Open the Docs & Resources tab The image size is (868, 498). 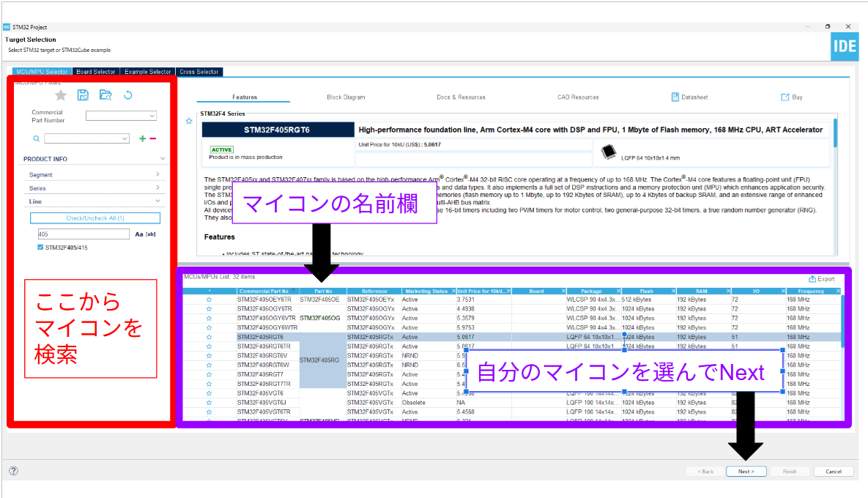(461, 97)
